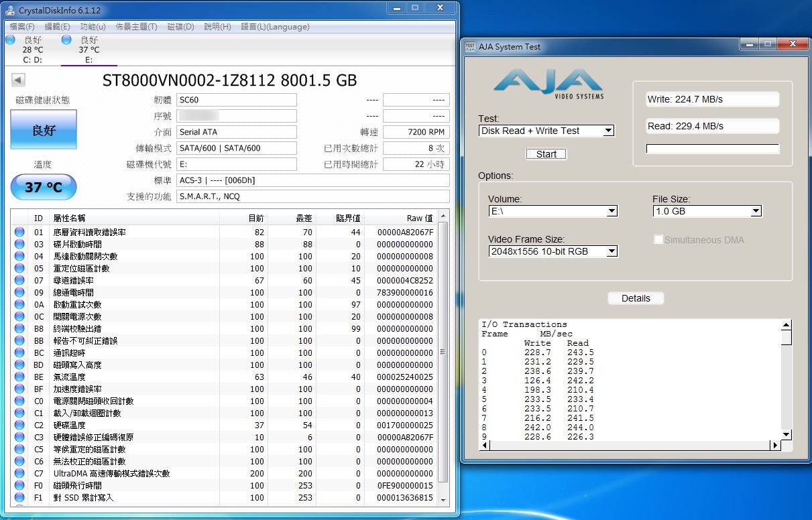
Task: Click the status dot for attribute BB
Action: click(x=19, y=340)
